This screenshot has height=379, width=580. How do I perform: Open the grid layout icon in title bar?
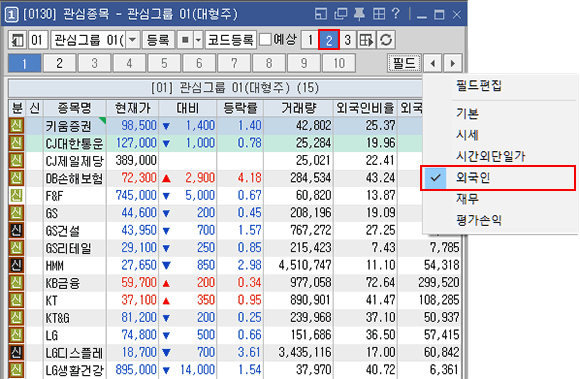pyautogui.click(x=379, y=14)
